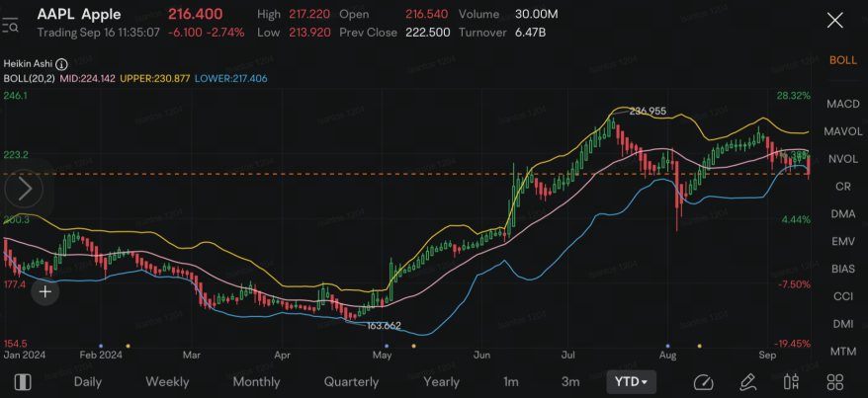Click the 246.1 price axis label
Image resolution: width=868 pixels, height=398 pixels.
15,96
